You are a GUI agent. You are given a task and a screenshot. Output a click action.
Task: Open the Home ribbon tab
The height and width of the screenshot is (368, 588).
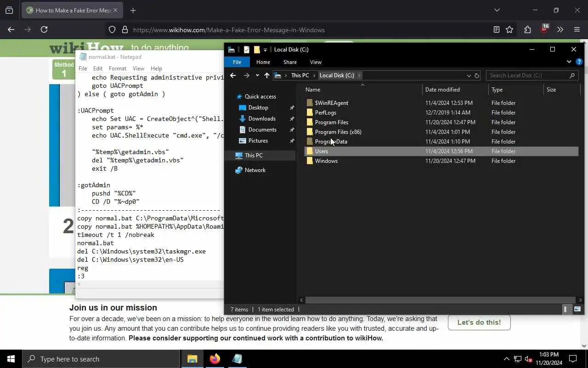tap(263, 62)
